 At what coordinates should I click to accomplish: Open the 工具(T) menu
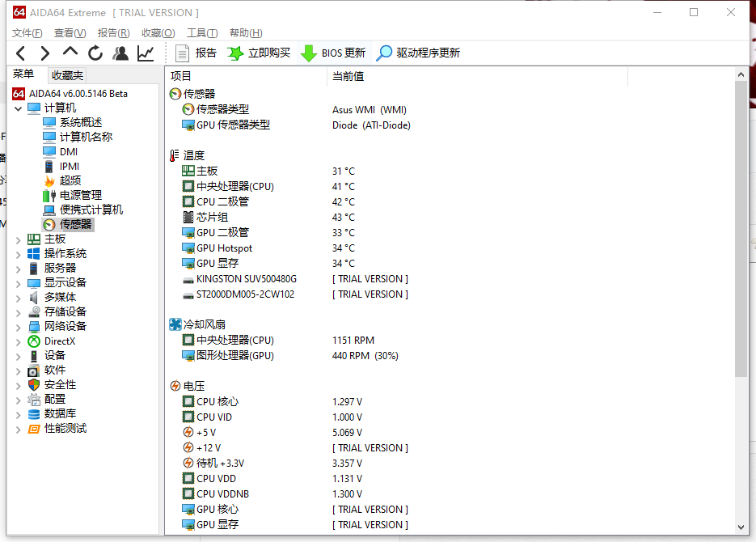coord(202,33)
